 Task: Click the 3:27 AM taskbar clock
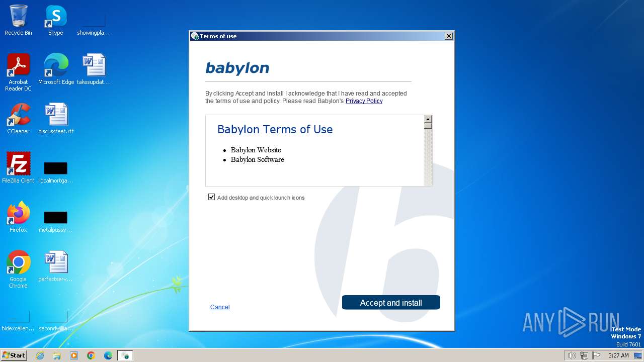618,355
